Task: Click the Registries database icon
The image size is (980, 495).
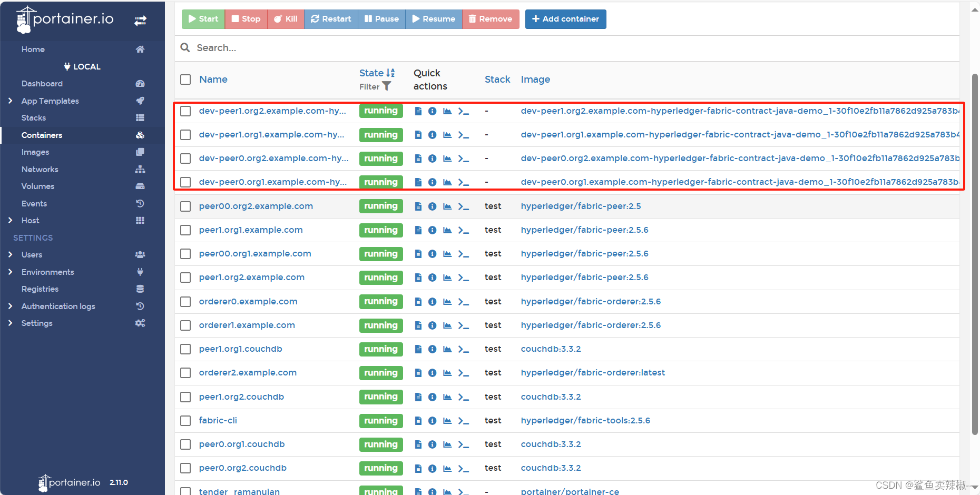Action: [140, 289]
